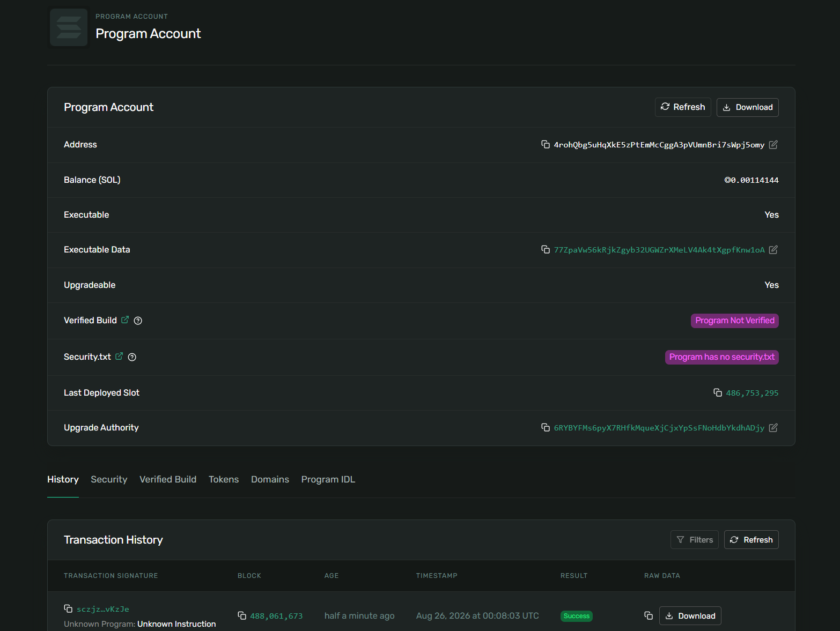This screenshot has width=840, height=631.
Task: Click the Program Not Verified badge
Action: tap(735, 321)
